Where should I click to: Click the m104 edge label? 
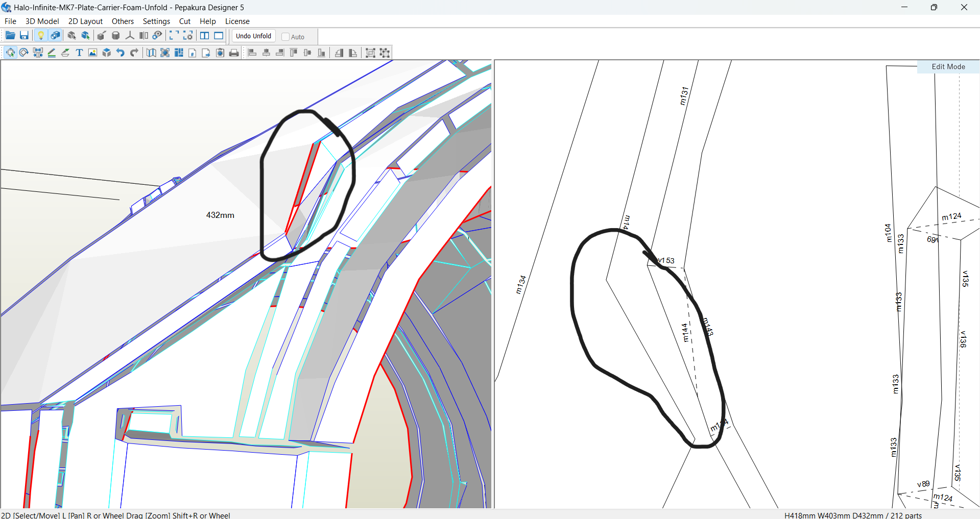(888, 233)
